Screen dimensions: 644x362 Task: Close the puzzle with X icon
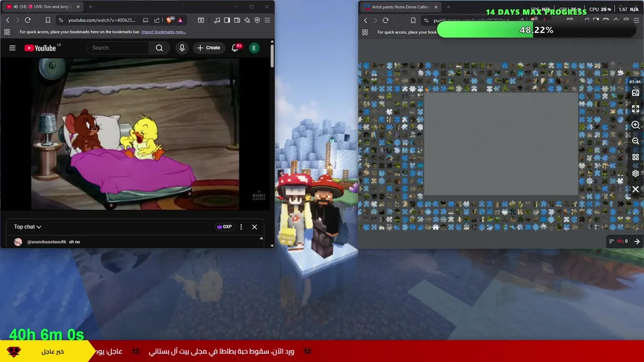(x=635, y=189)
